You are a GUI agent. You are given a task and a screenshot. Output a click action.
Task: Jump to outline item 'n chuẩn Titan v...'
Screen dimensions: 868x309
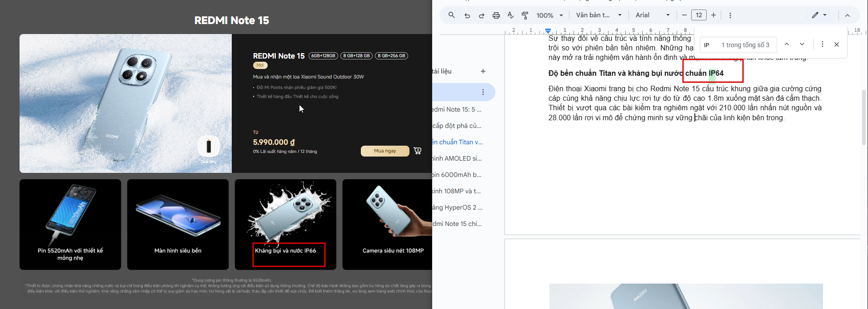tap(457, 142)
